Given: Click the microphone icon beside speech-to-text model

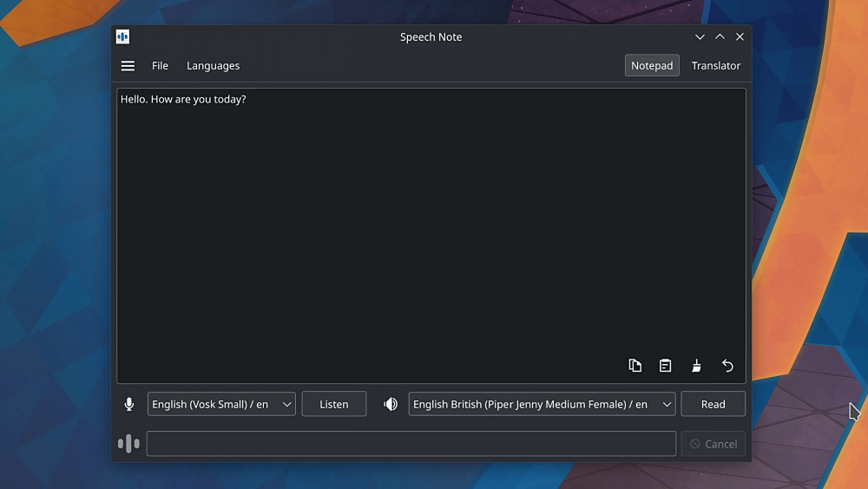Looking at the screenshot, I should tap(129, 404).
